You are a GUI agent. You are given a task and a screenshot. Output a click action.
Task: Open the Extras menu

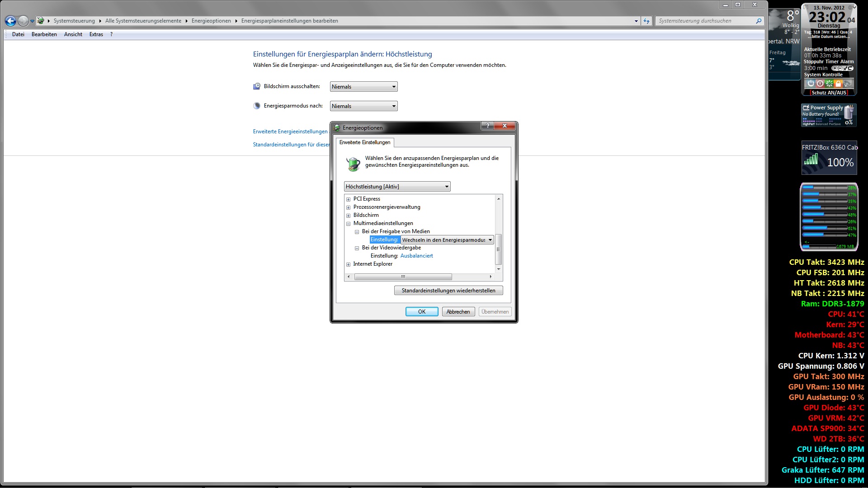coord(96,34)
